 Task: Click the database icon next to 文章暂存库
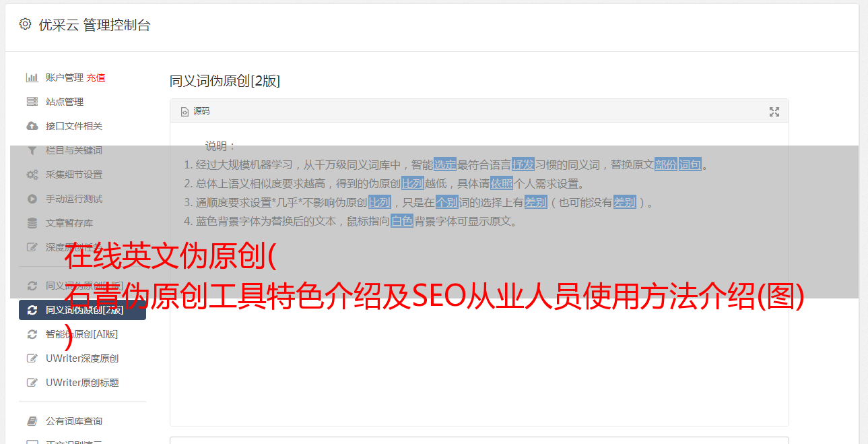[32, 223]
